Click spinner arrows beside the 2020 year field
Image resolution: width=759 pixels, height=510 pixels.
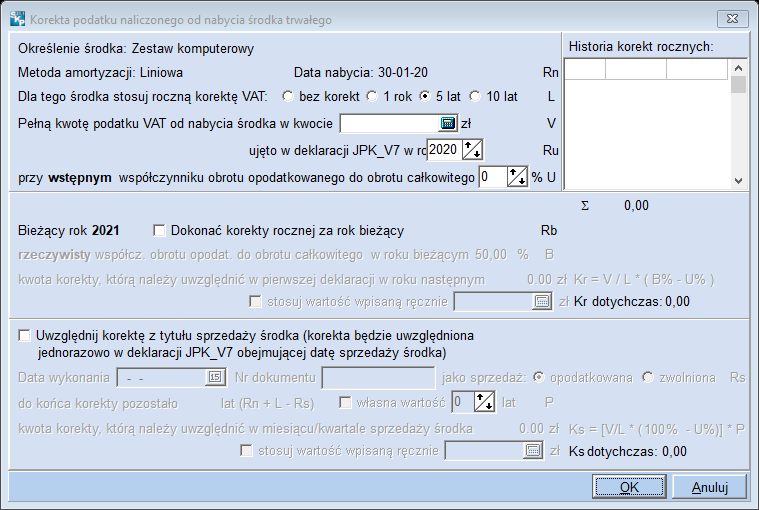click(x=473, y=150)
